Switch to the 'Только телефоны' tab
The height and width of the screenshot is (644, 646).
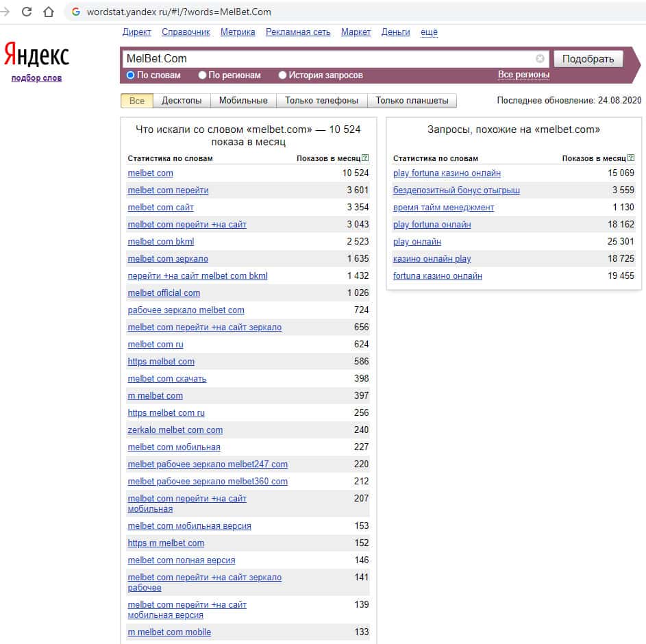321,101
